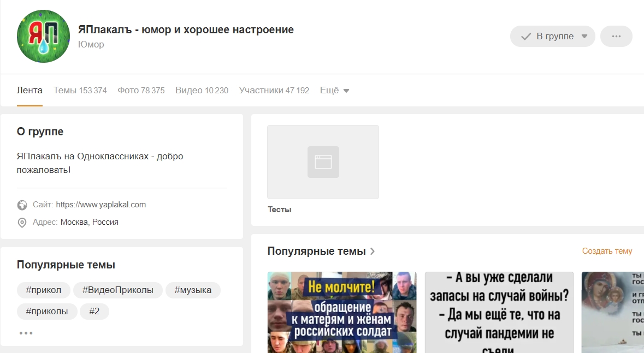Select the #приколы hashtag
Image resolution: width=644 pixels, height=353 pixels.
coord(47,311)
